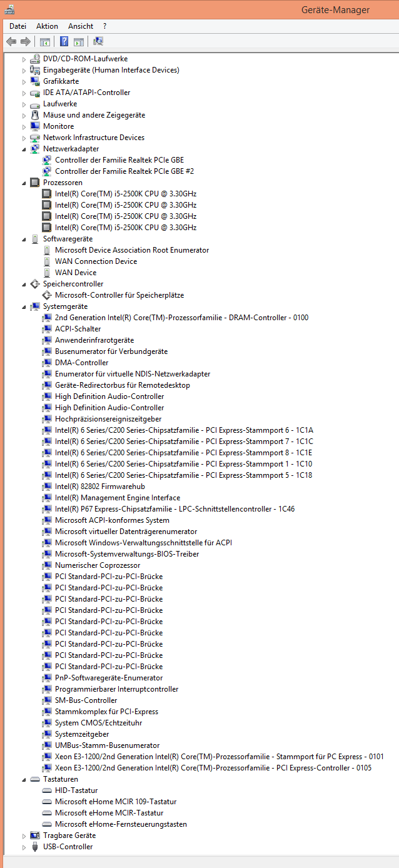Collapse the Tastaturen category
Image resolution: width=399 pixels, height=868 pixels.
24,780
